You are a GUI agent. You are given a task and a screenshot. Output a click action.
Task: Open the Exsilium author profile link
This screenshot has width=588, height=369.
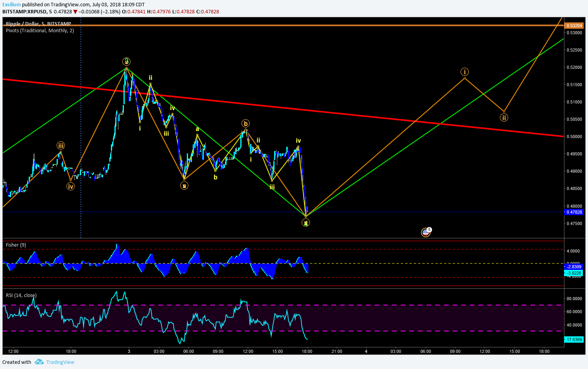(11, 5)
